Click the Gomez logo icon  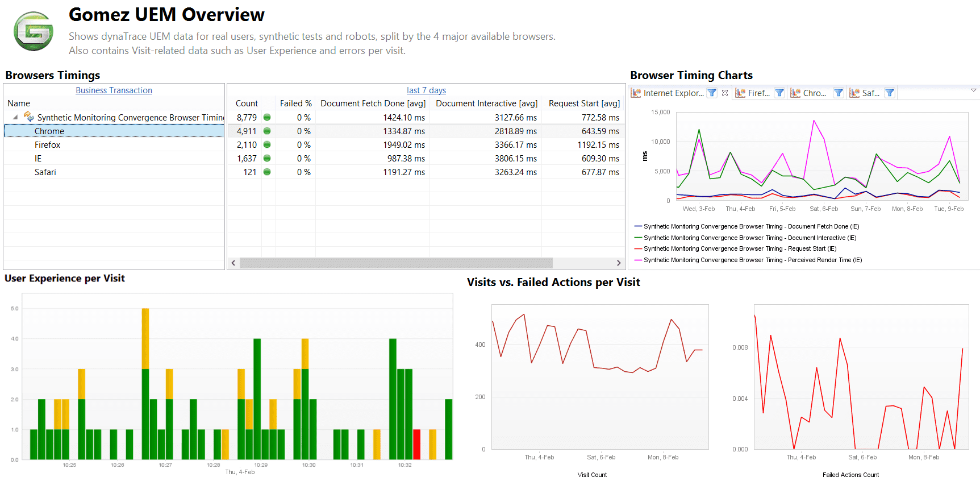point(34,31)
